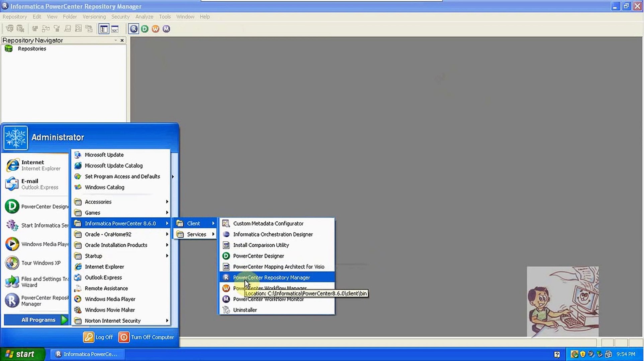Image resolution: width=644 pixels, height=361 pixels.
Task: Click the taskbar help question icon
Action: [x=557, y=354]
